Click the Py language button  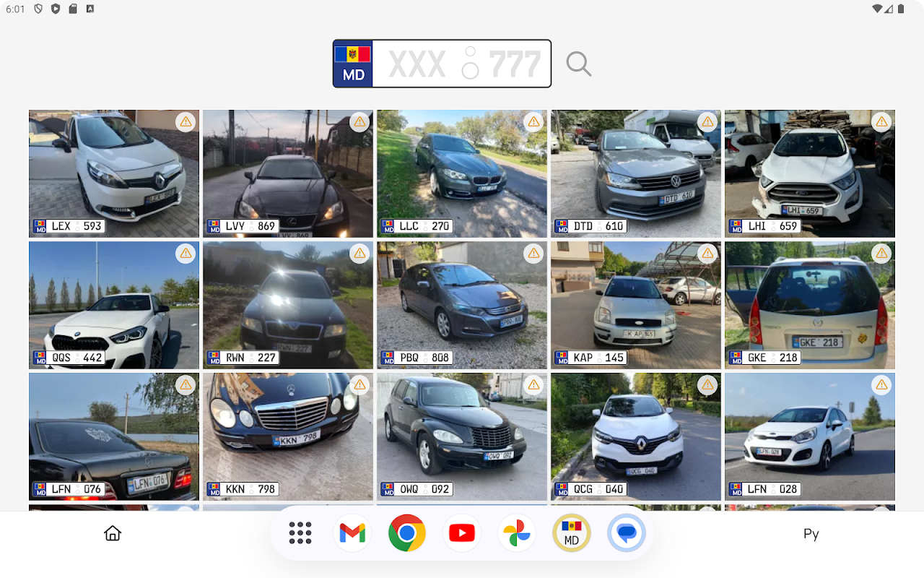click(x=811, y=534)
